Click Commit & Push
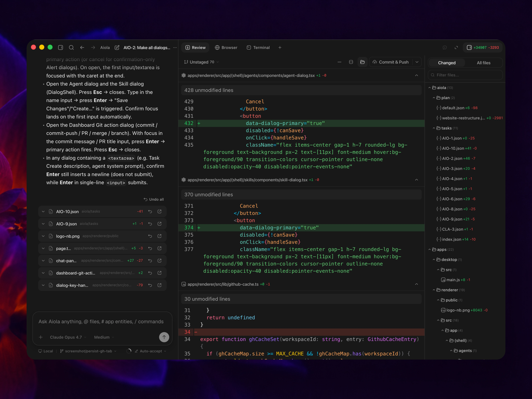The width and height of the screenshot is (532, 399). coord(391,62)
